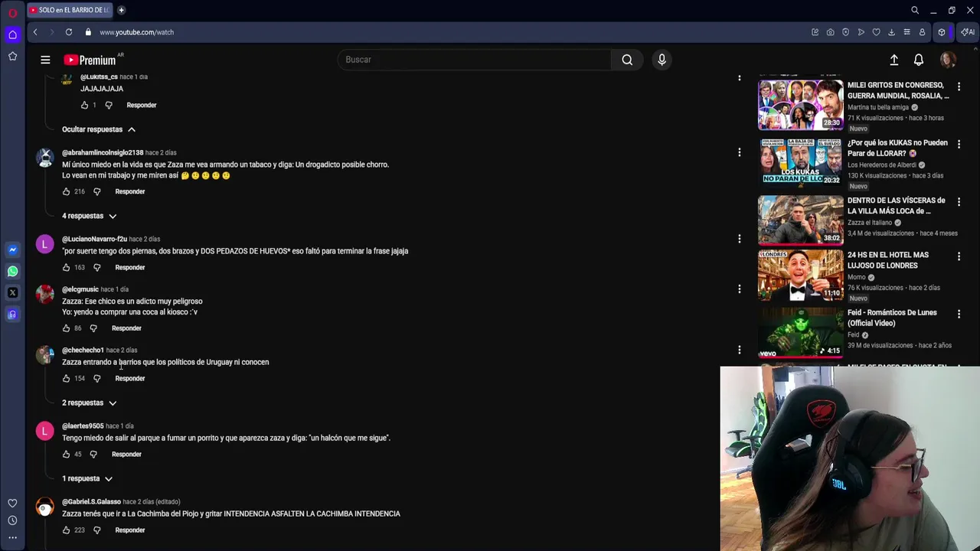The image size is (980, 551).
Task: Click the address bar URL
Action: pos(136,32)
